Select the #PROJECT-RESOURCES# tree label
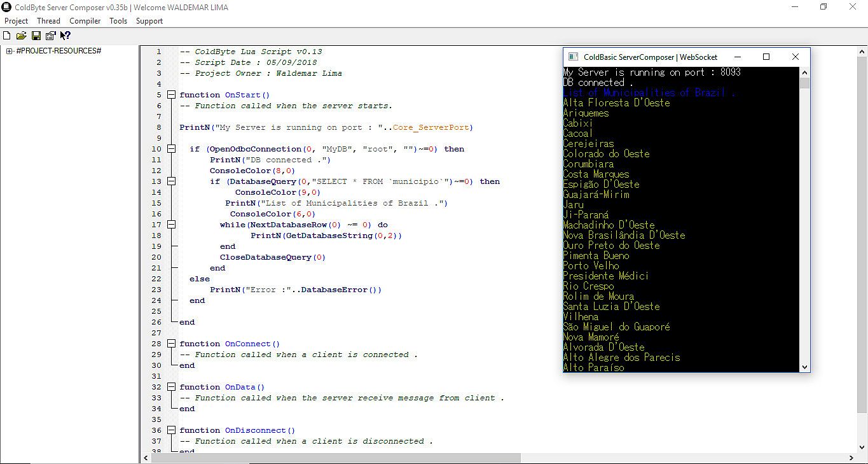 coord(59,51)
